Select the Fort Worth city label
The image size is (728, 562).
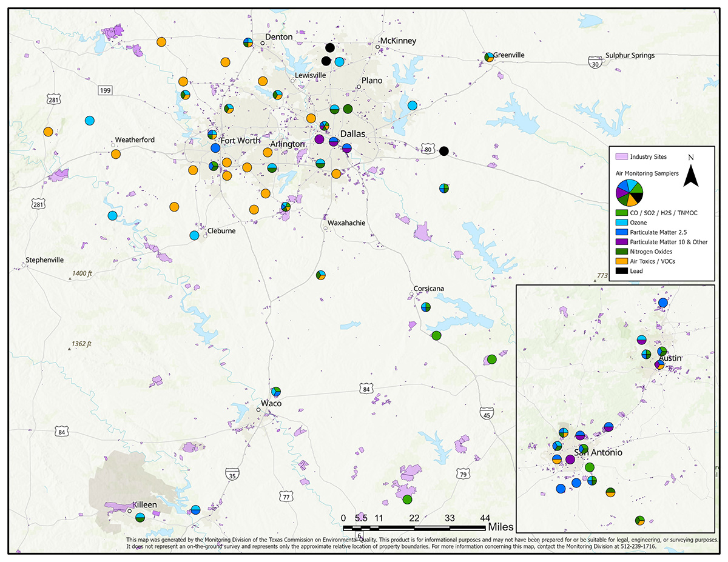(x=240, y=141)
